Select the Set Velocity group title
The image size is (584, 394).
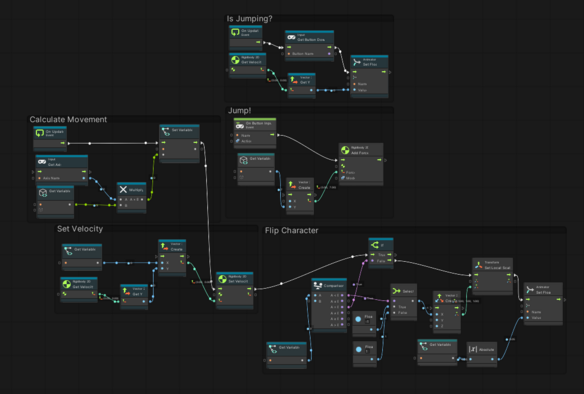coord(80,229)
